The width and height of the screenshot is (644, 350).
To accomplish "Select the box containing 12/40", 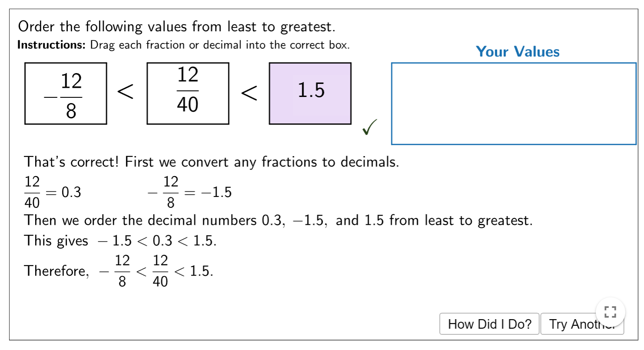I will [188, 93].
